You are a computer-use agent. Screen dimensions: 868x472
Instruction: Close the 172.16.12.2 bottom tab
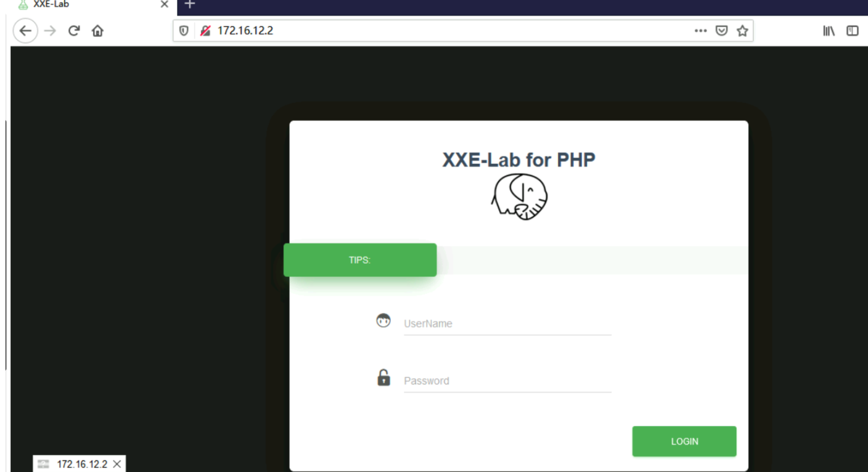click(x=117, y=464)
